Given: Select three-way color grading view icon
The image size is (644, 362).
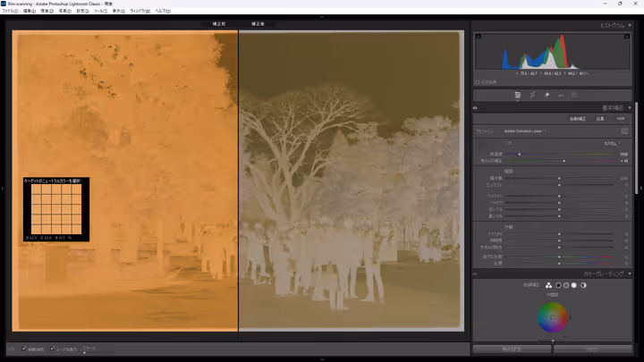Looking at the screenshot, I should point(547,285).
